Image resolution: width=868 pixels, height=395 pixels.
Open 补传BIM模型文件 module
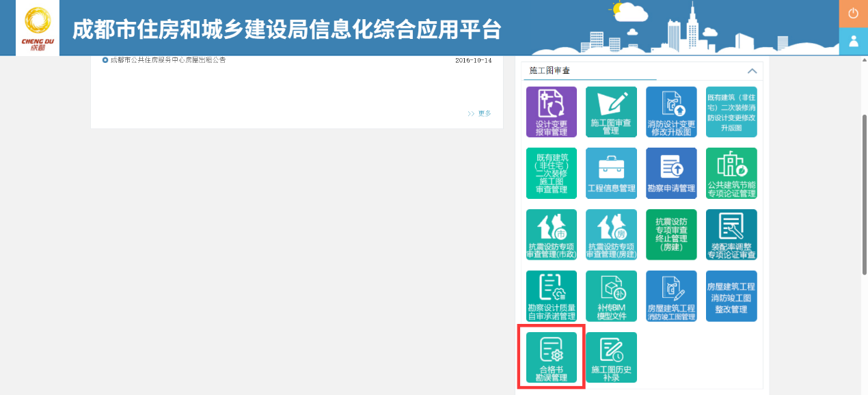(611, 295)
